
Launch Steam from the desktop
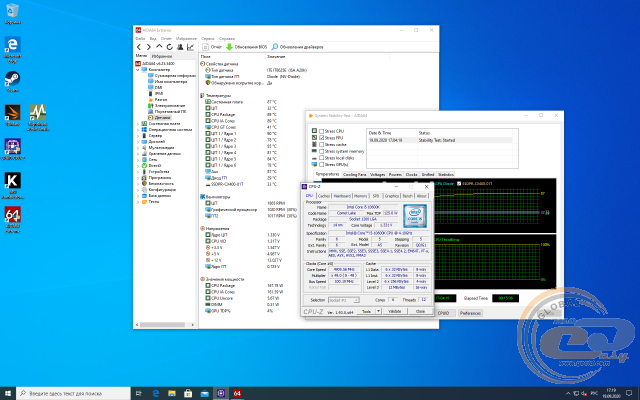(x=12, y=82)
